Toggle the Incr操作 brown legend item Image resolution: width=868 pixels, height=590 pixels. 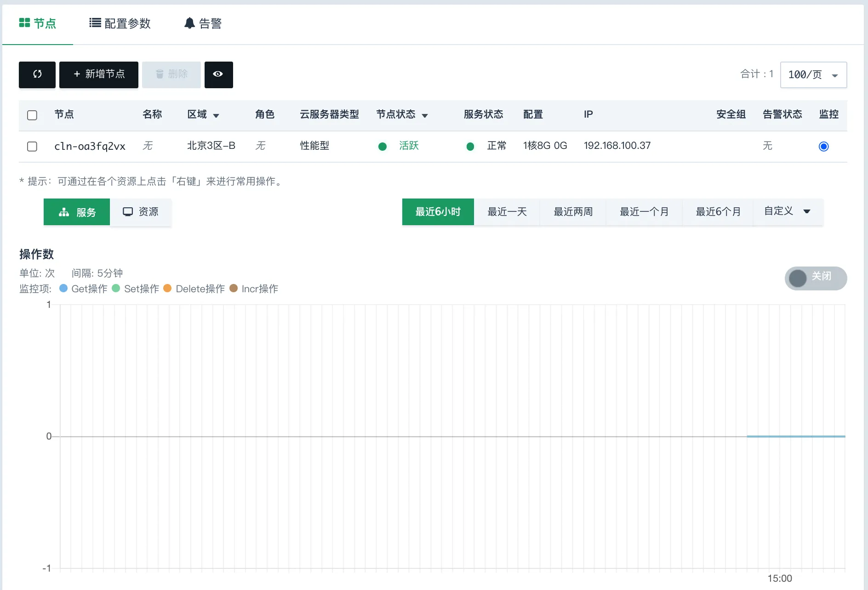point(254,289)
